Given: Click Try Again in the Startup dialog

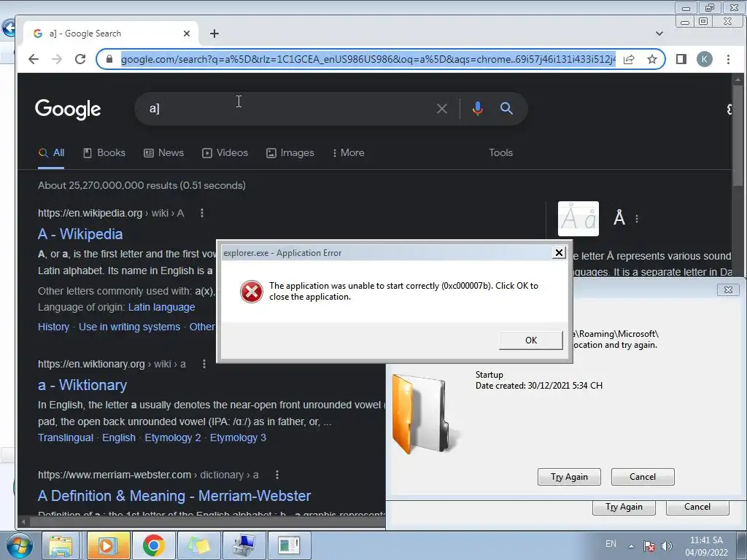Looking at the screenshot, I should 569,477.
